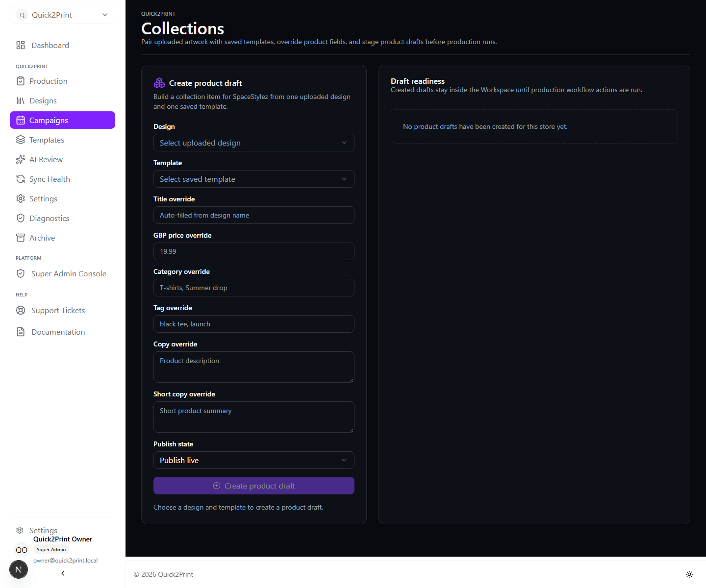
Task: Click the owner@quick2print.local email
Action: (x=66, y=561)
